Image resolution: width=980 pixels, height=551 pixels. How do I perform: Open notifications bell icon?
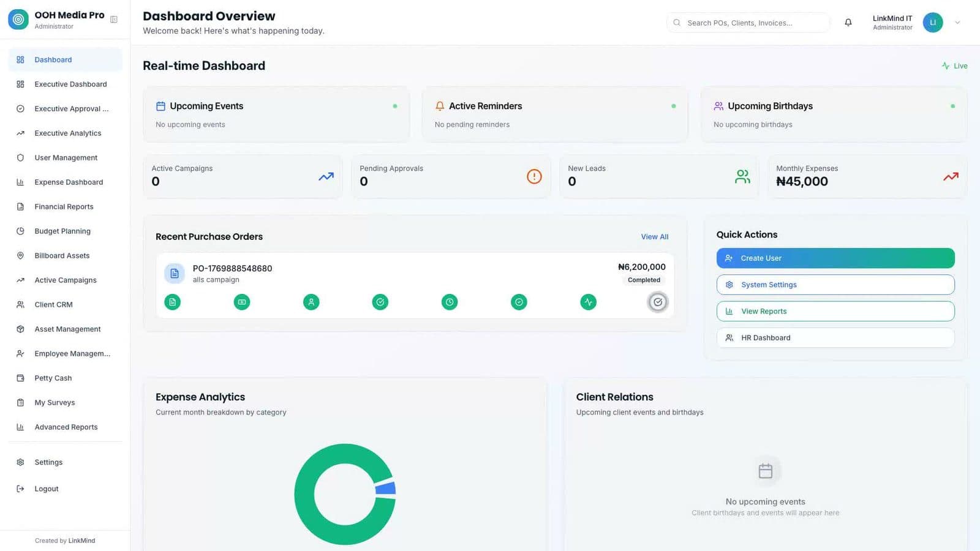(848, 23)
